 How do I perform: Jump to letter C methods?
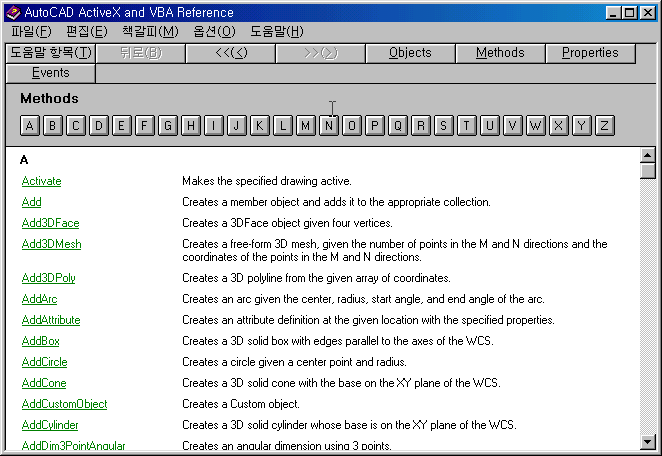(x=76, y=126)
